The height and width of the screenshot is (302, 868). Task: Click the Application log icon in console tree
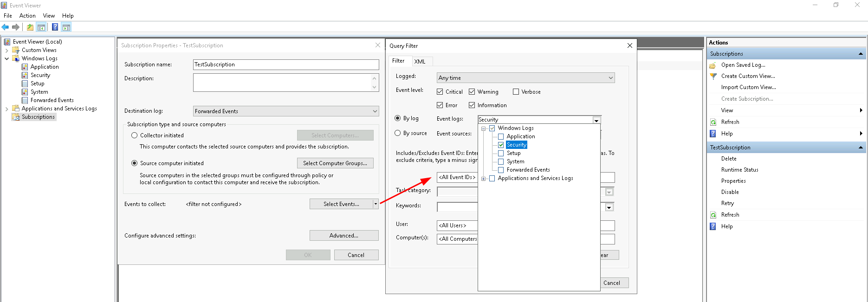[x=25, y=67]
